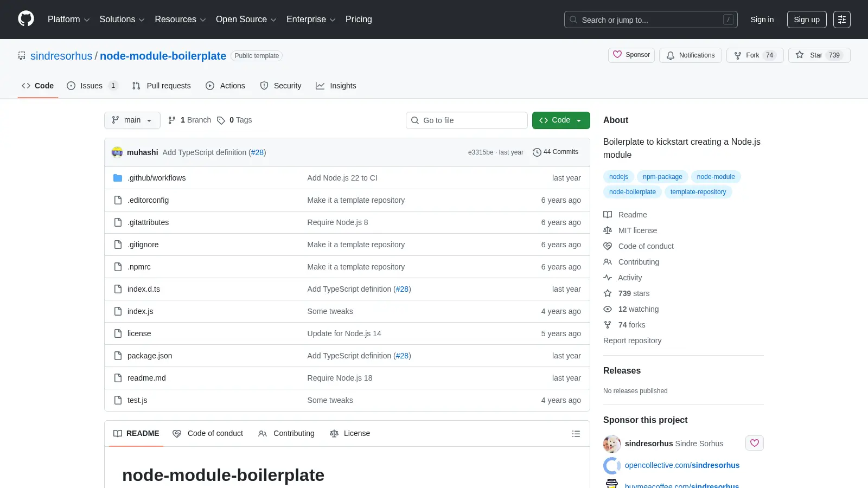The width and height of the screenshot is (868, 488).
Task: Switch to the Insights tab
Action: [336, 86]
